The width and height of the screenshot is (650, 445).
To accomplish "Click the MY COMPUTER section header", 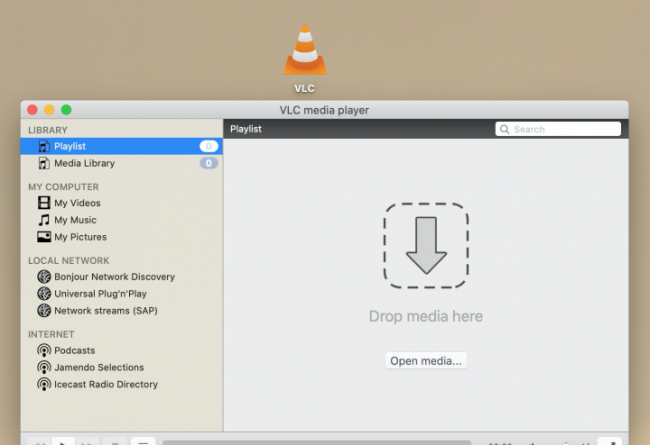I will point(63,187).
